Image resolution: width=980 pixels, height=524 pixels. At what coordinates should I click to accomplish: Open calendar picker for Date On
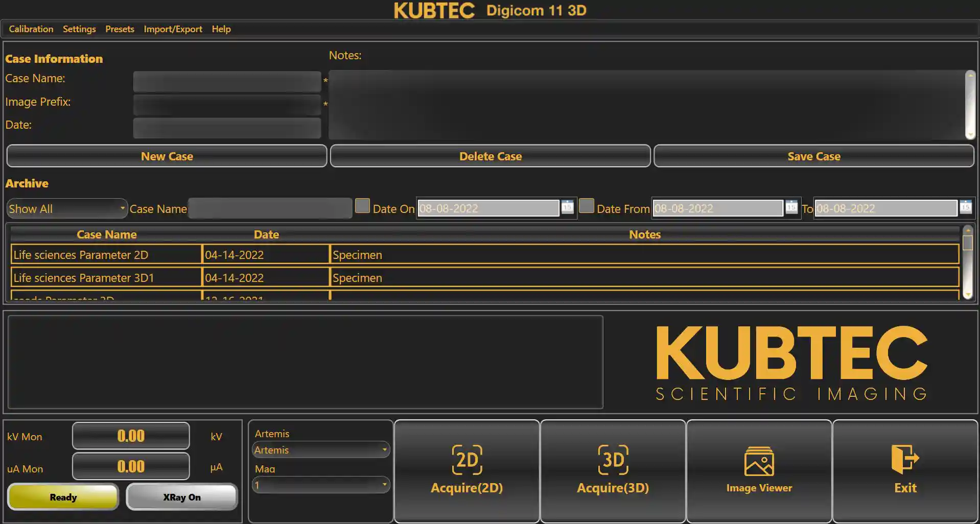(x=567, y=207)
